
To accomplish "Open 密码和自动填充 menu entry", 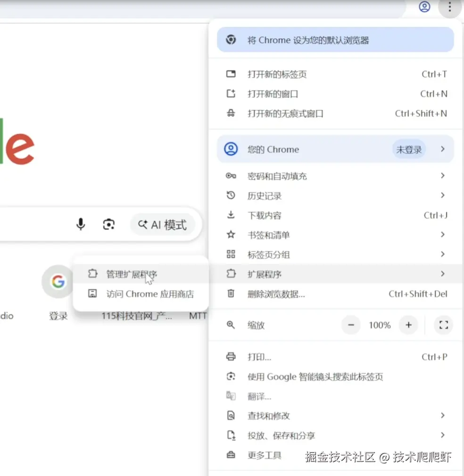I will click(x=335, y=176).
